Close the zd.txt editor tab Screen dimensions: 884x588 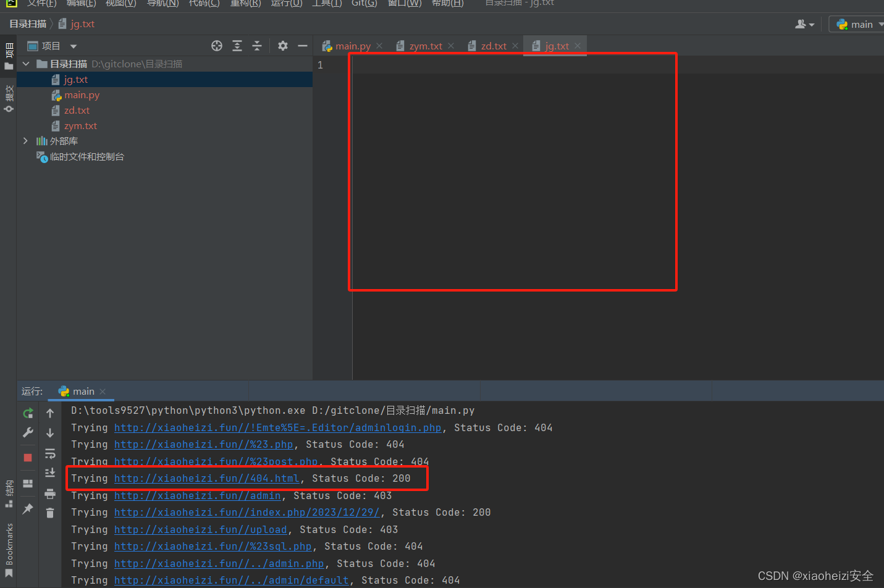click(515, 46)
